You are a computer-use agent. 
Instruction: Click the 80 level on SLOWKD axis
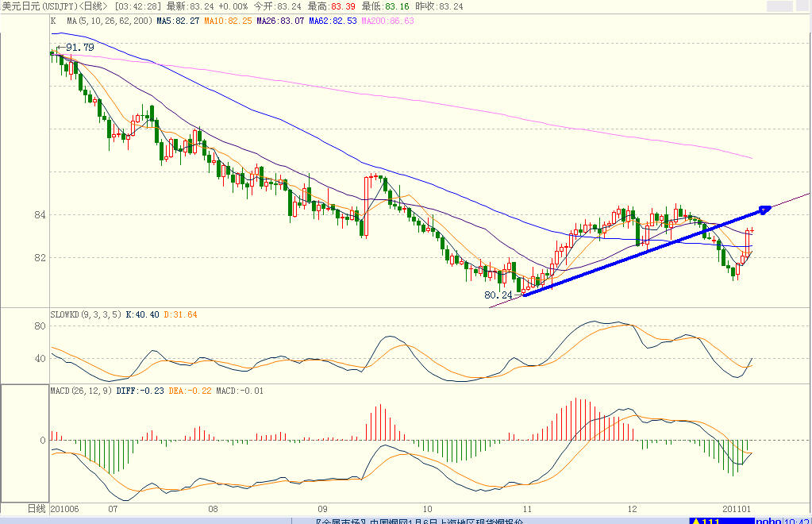(x=40, y=326)
